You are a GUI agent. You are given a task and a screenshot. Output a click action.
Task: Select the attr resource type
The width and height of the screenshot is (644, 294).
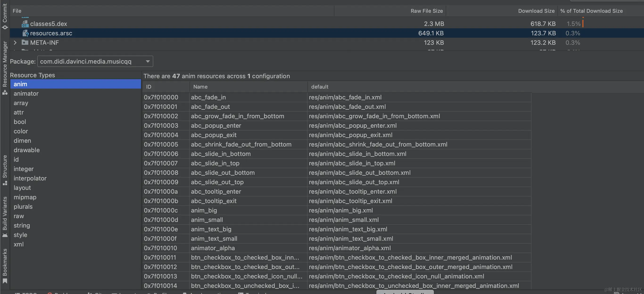(75, 112)
